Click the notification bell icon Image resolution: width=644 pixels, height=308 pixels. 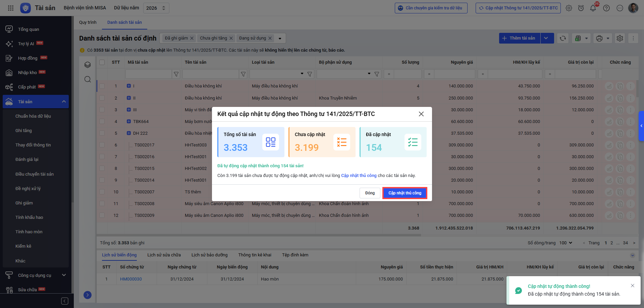pyautogui.click(x=593, y=8)
